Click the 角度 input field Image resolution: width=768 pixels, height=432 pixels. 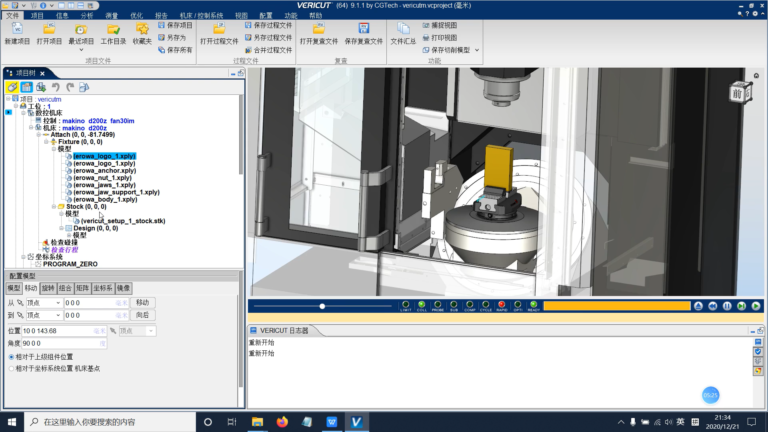click(x=64, y=343)
